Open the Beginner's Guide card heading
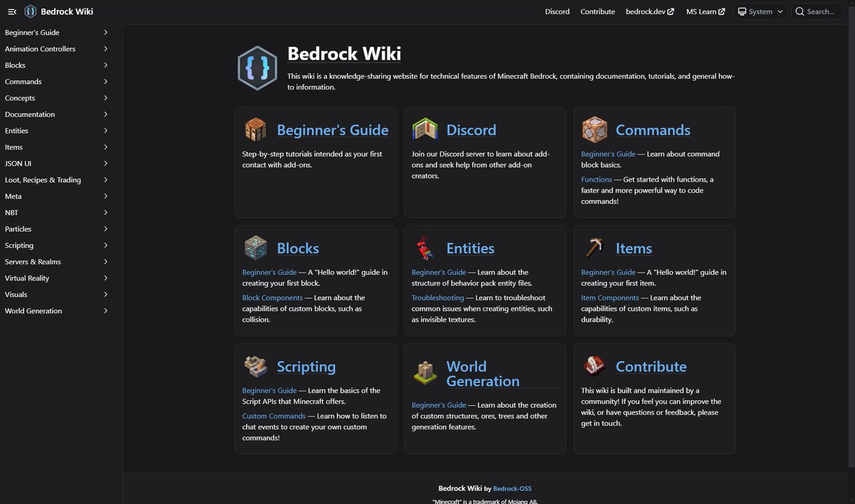This screenshot has width=855, height=504. 333,130
